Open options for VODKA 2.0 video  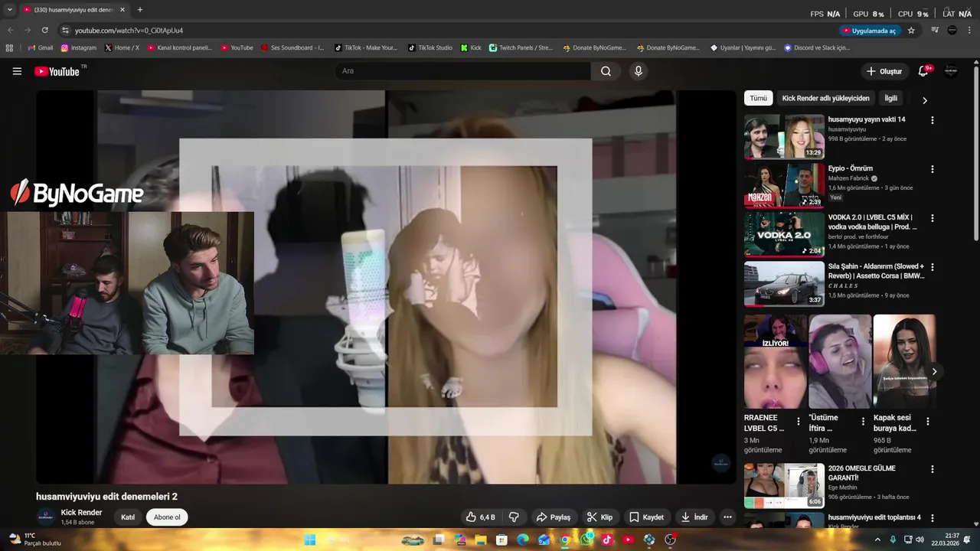coord(932,218)
